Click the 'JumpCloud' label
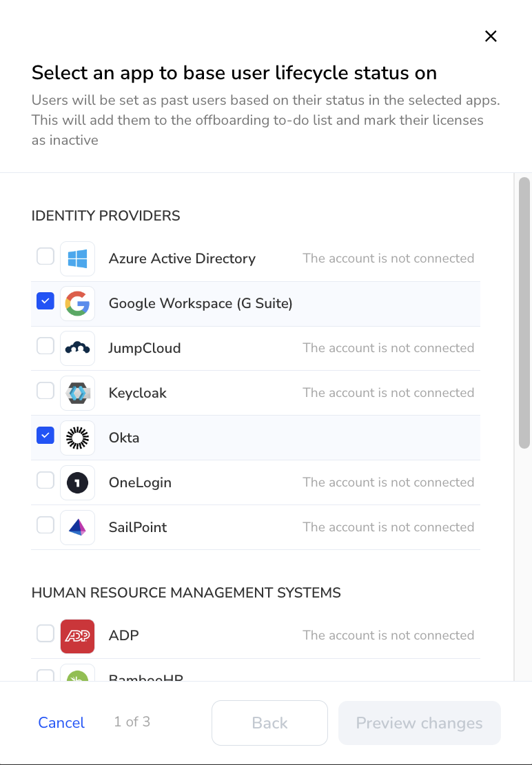This screenshot has width=532, height=765. (x=145, y=348)
